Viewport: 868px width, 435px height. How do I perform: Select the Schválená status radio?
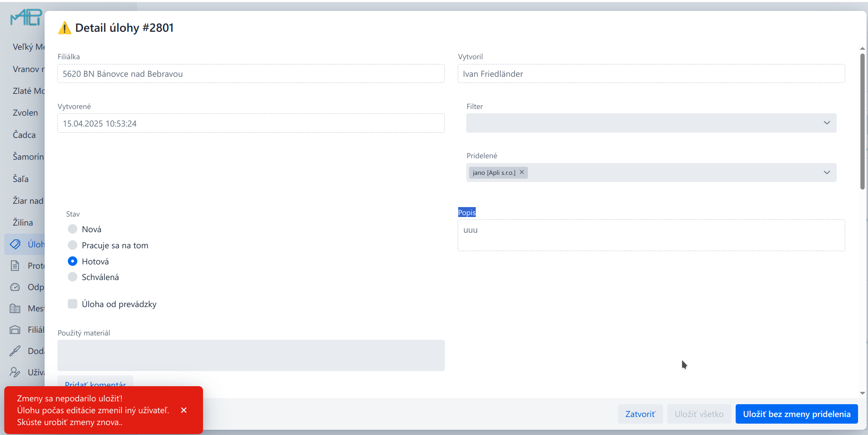(x=73, y=277)
